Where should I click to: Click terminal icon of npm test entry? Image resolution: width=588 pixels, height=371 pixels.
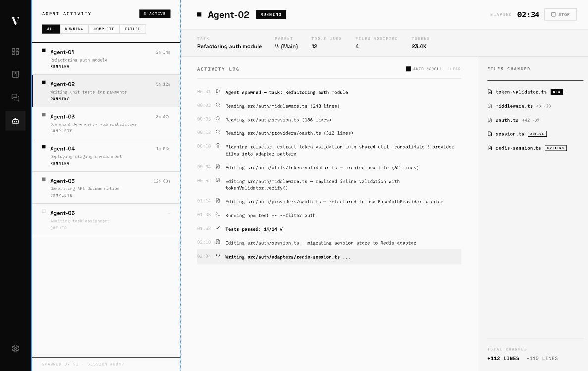pyautogui.click(x=218, y=214)
